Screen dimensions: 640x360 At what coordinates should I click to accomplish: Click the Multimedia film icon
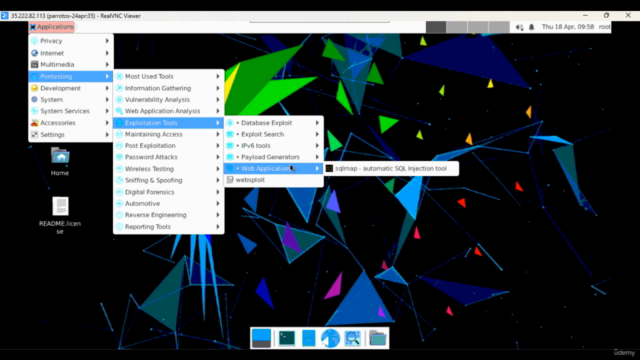click(x=35, y=64)
